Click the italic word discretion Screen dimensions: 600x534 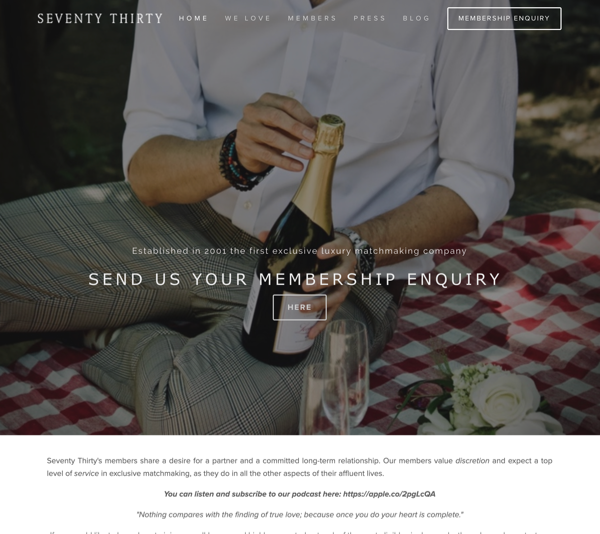tap(472, 461)
